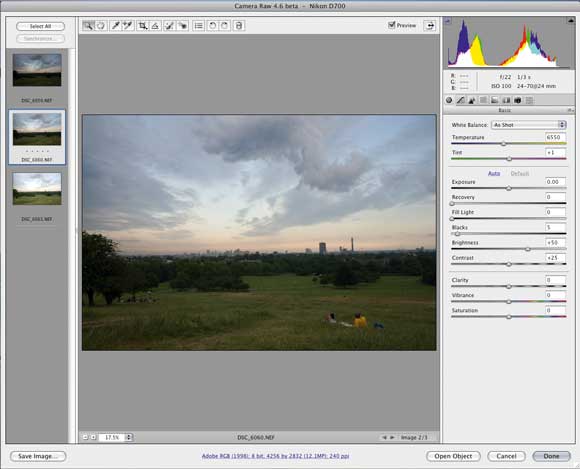
Task: Select the Retouch spot removal tool
Action: 169,26
